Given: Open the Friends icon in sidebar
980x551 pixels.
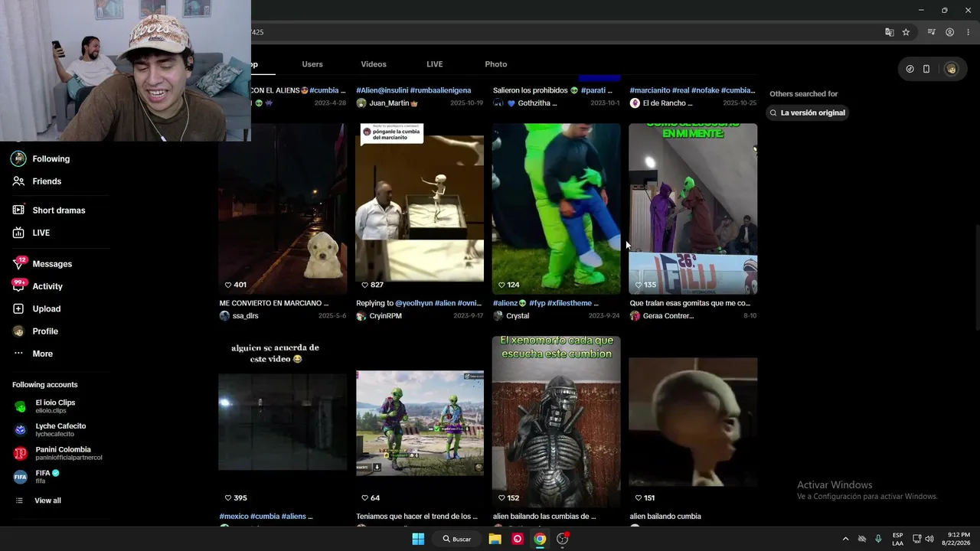Looking at the screenshot, I should (18, 181).
